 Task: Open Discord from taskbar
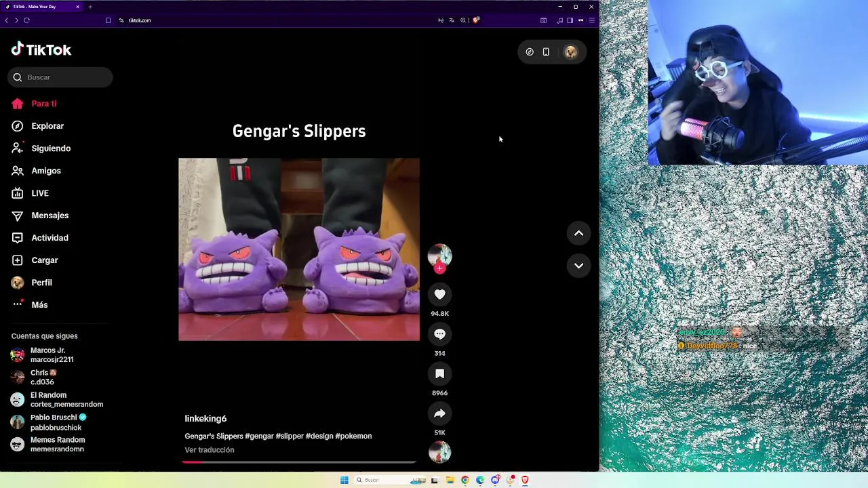(496, 480)
